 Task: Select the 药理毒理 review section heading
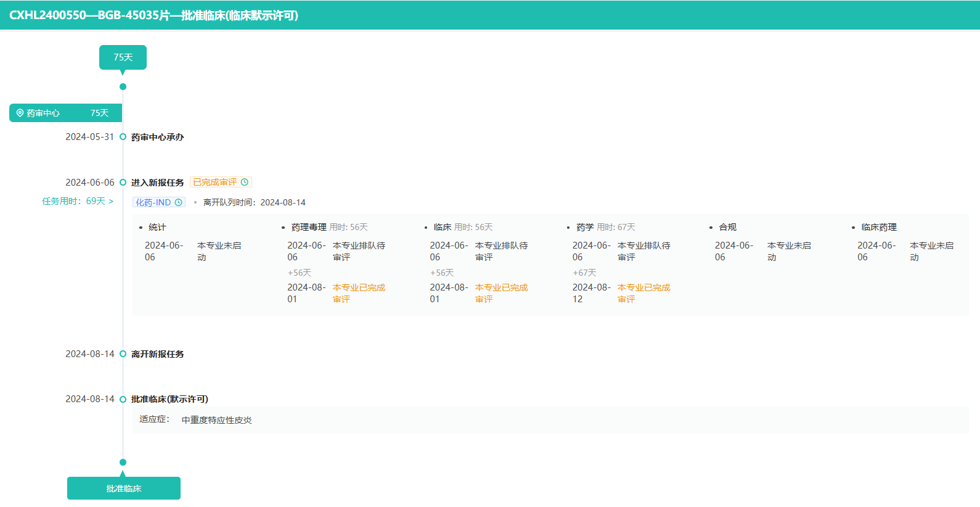pyautogui.click(x=309, y=228)
